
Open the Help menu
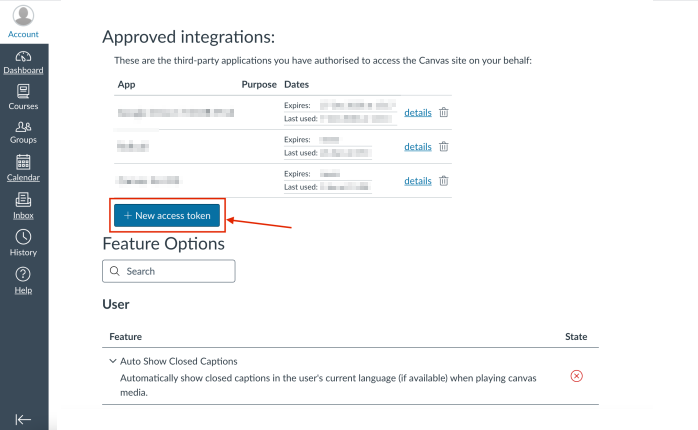23,280
